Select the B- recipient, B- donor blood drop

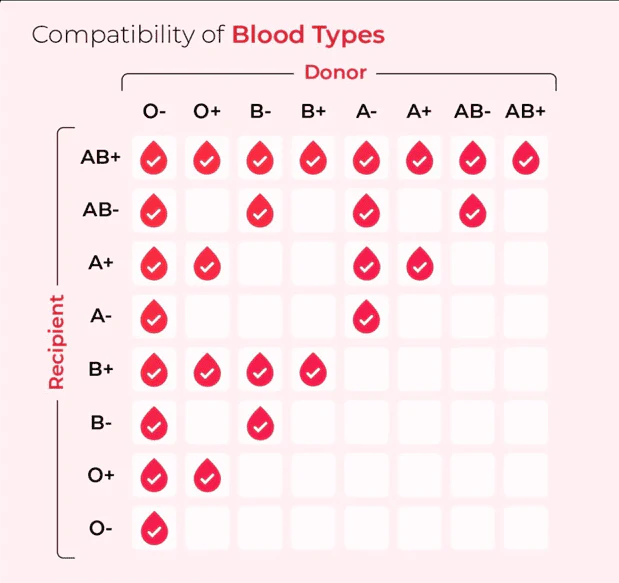coord(259,424)
